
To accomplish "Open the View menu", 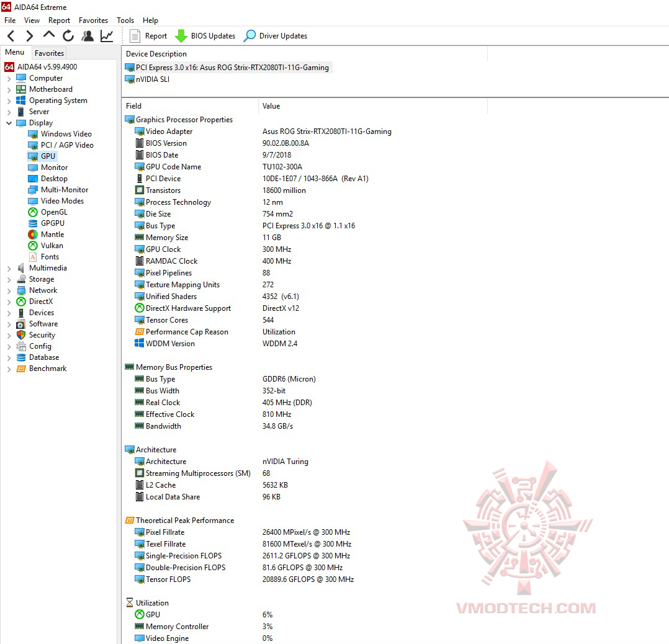I will tap(32, 20).
